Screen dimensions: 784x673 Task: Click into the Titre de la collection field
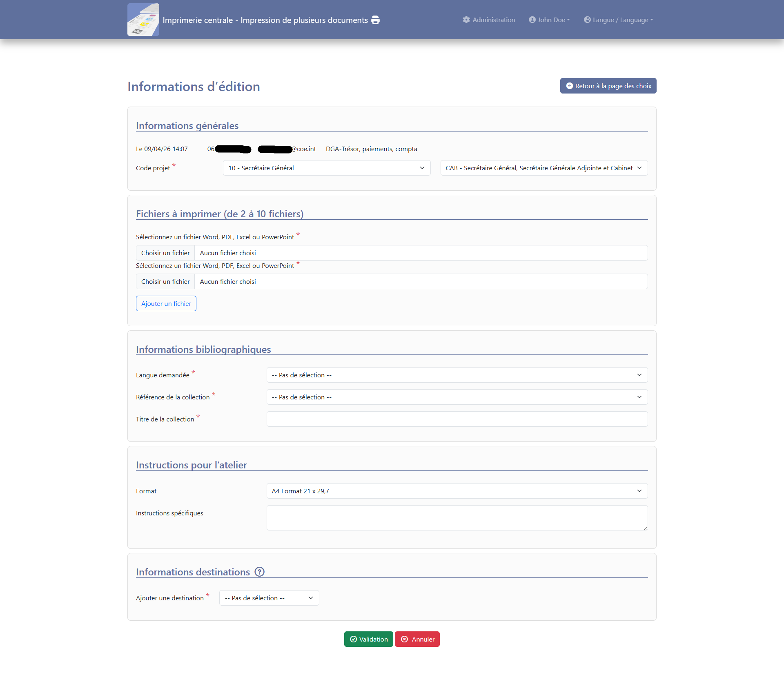tap(457, 419)
